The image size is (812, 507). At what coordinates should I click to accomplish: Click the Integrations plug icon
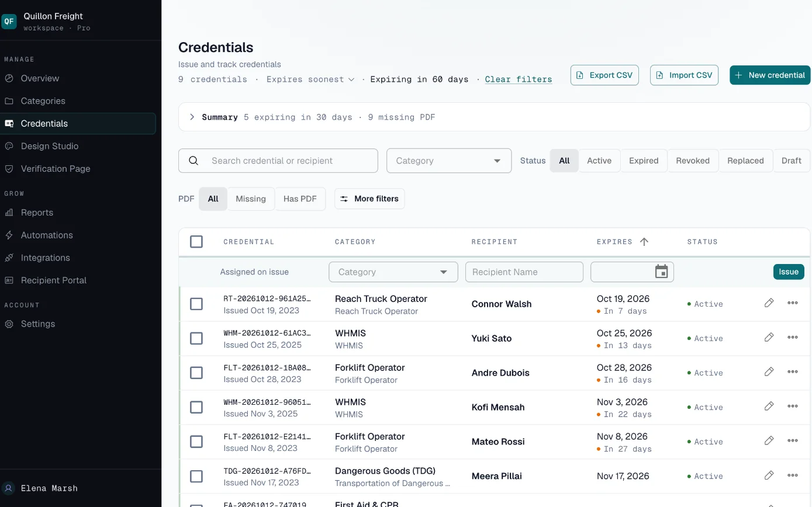click(x=9, y=258)
